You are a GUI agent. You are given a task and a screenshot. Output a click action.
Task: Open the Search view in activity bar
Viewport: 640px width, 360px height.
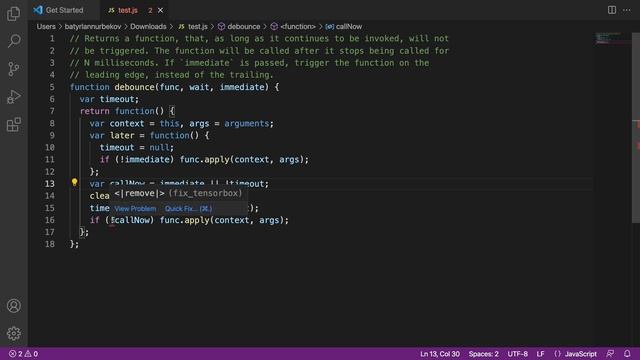(13, 41)
